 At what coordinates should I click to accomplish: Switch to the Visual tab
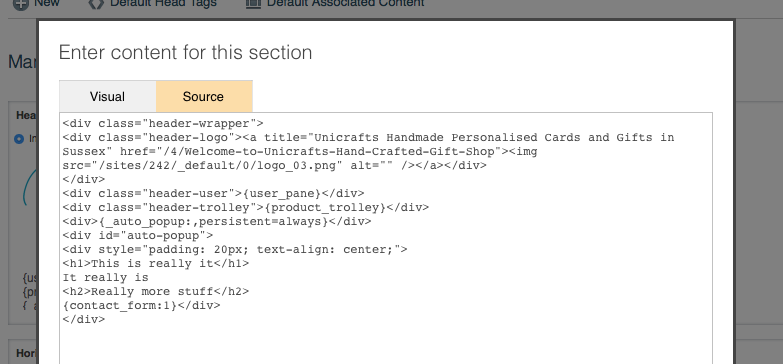click(107, 96)
